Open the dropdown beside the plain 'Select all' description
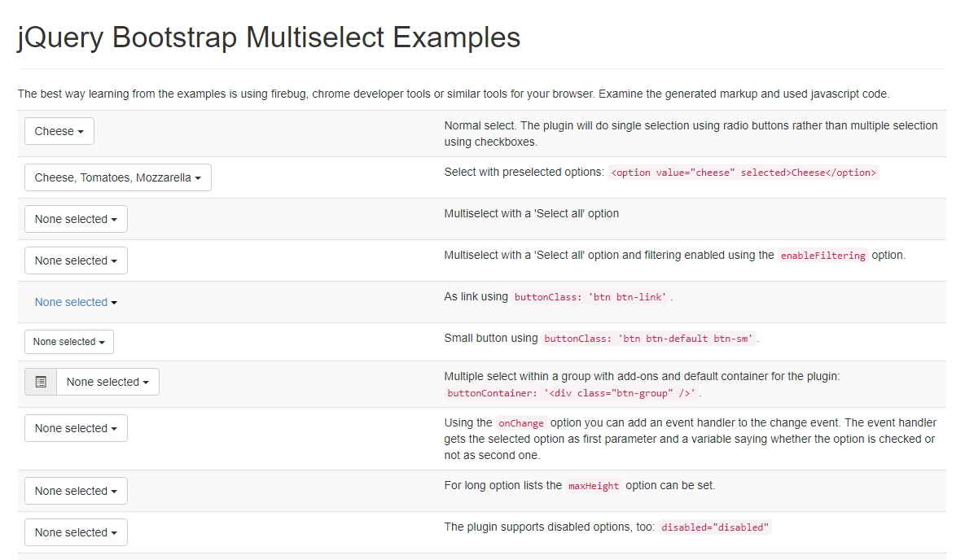 pyautogui.click(x=76, y=219)
